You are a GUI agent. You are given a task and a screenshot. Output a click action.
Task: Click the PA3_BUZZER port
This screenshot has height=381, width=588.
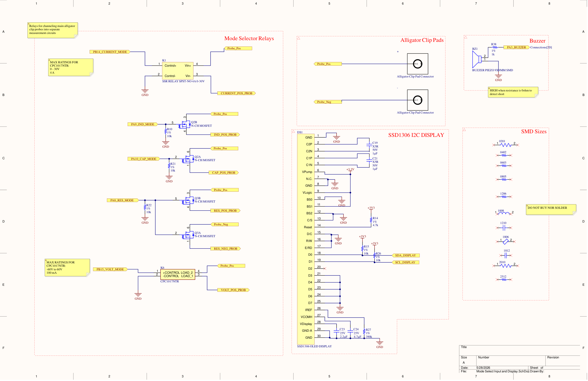(x=516, y=47)
